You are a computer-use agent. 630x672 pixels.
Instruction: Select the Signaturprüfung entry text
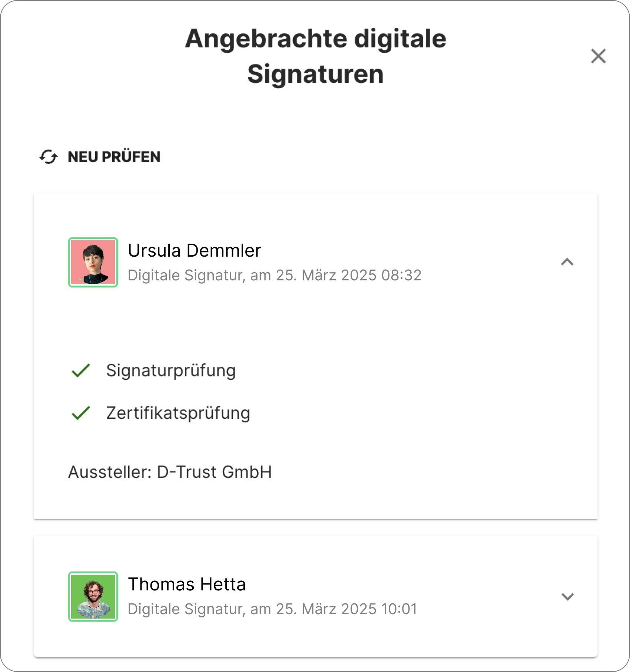(171, 370)
